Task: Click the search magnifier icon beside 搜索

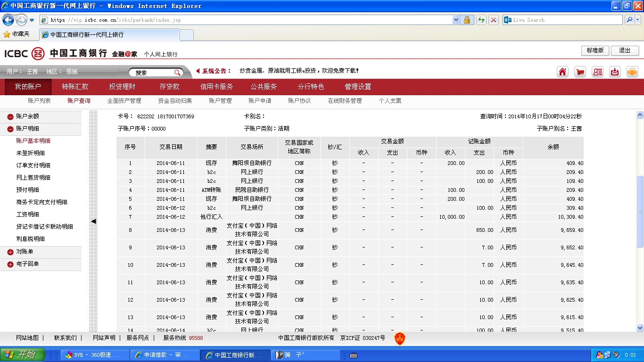Action: 177,73
